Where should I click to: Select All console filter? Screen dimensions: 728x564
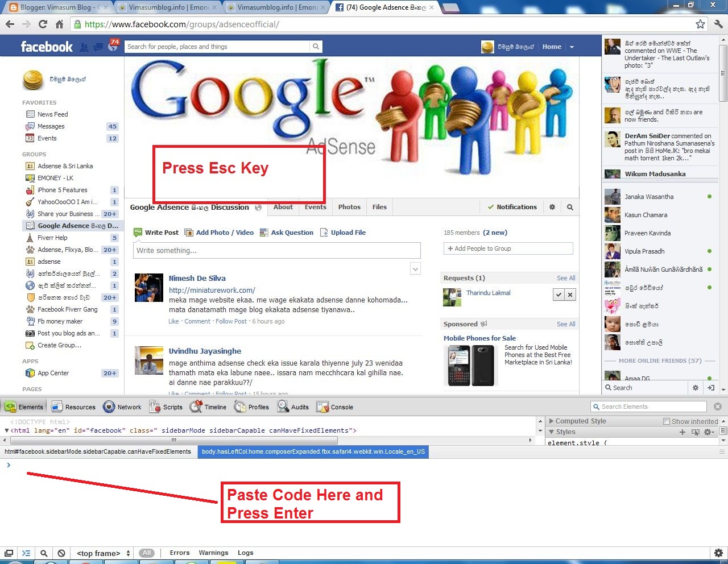coord(147,553)
